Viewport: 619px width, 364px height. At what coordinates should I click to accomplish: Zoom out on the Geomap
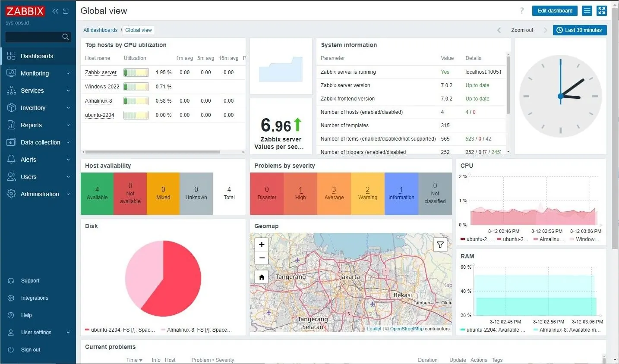262,258
